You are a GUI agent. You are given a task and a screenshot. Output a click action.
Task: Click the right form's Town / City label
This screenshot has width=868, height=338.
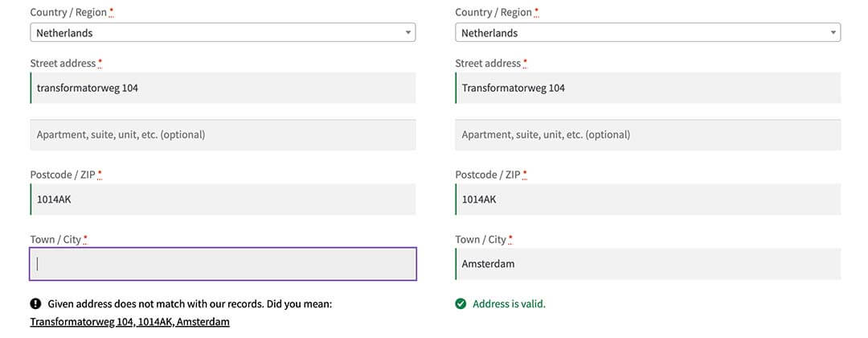coord(481,239)
